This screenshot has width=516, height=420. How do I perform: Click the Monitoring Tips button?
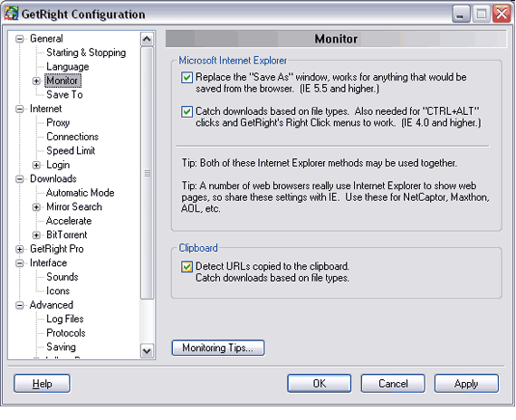tap(218, 348)
